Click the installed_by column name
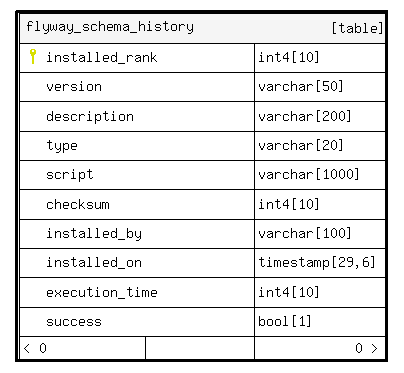 [94, 234]
